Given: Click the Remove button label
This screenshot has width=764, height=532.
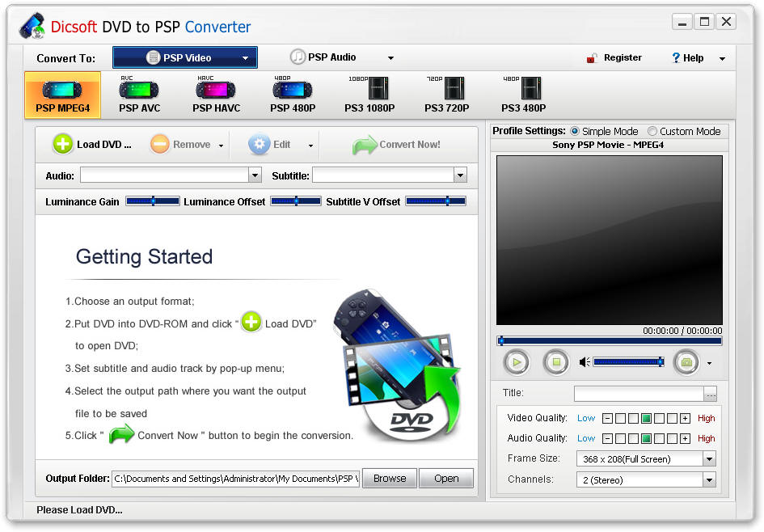Looking at the screenshot, I should (192, 144).
